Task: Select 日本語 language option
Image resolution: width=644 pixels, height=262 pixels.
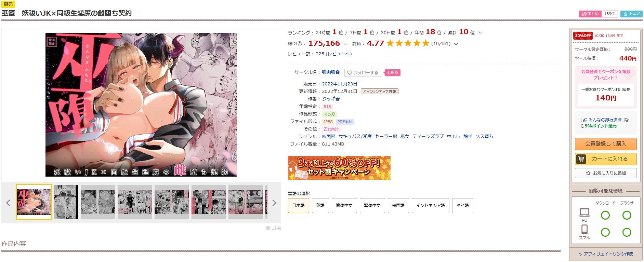Action: click(x=299, y=206)
